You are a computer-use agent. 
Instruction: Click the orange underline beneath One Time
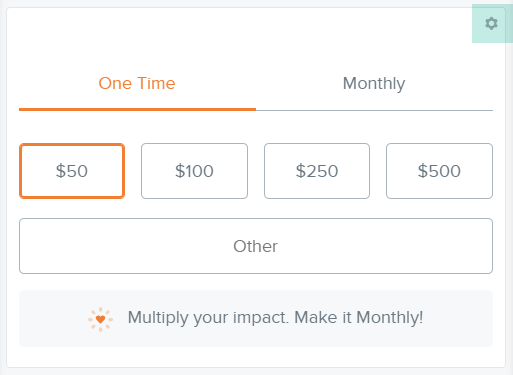click(137, 109)
